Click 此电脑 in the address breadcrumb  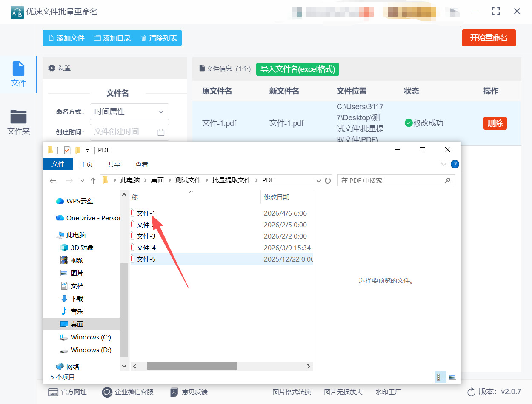click(x=130, y=180)
